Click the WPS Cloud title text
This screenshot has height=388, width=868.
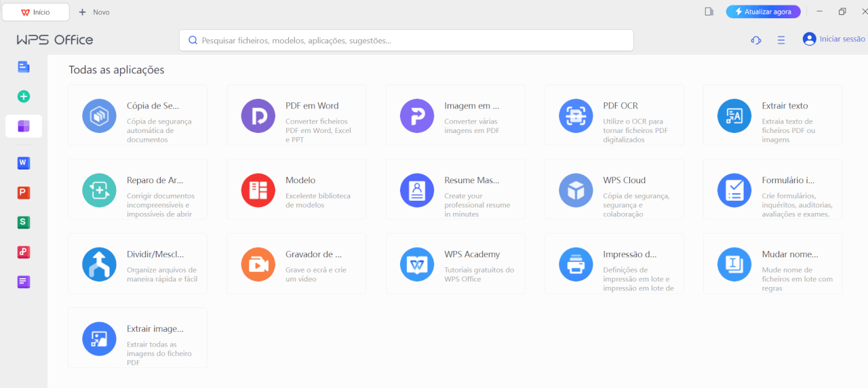pyautogui.click(x=625, y=180)
